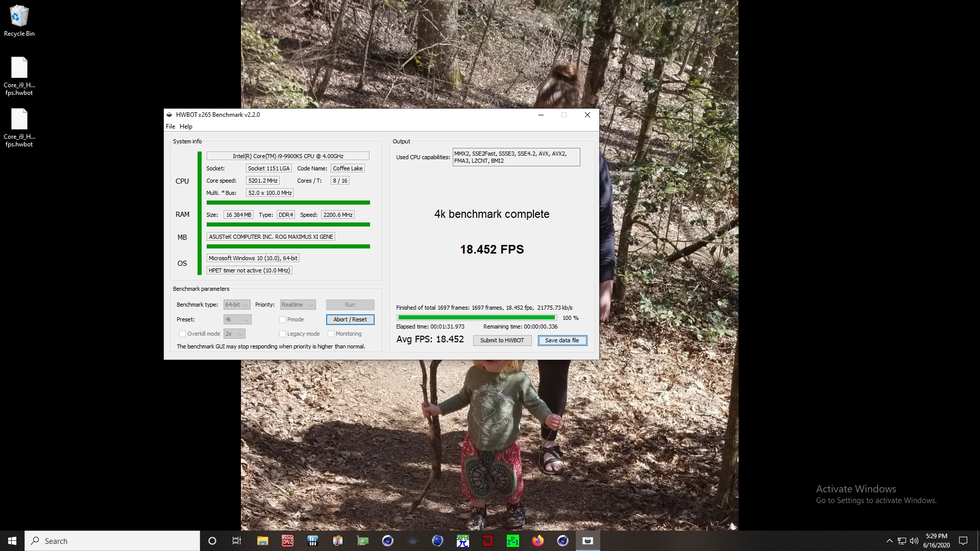Click the ROG MAXIMUS XI GENE motherboard field
This screenshot has width=980, height=551.
click(x=271, y=237)
